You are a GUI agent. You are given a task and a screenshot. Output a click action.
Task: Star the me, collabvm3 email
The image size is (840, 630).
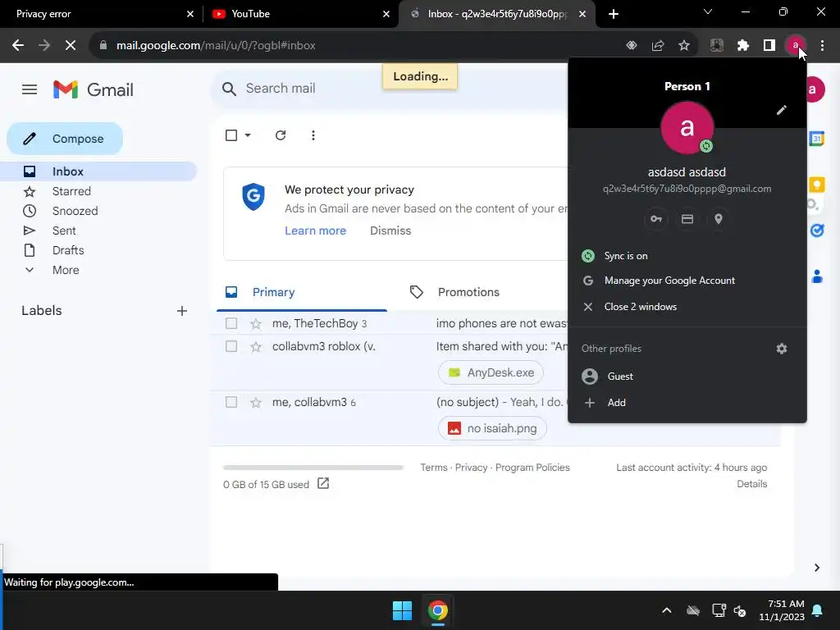click(256, 402)
